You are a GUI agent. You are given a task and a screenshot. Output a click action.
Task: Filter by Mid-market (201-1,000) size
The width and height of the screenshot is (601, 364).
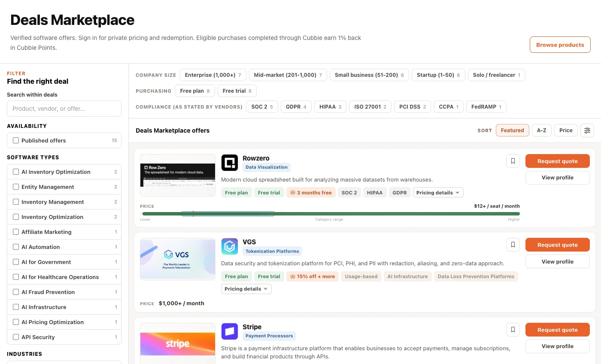point(288,75)
